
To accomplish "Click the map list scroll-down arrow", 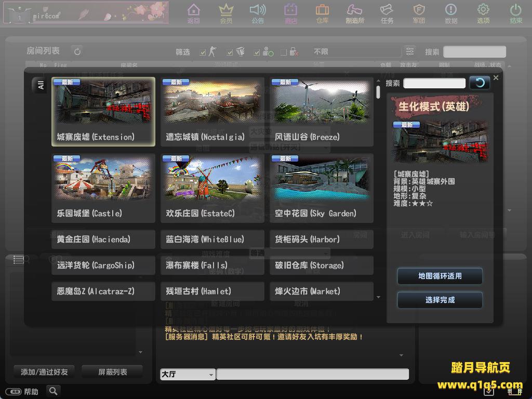I will [x=378, y=297].
